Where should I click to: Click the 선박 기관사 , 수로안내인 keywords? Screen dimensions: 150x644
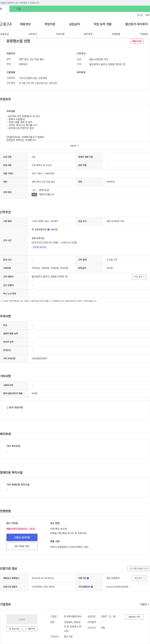(x=43, y=174)
